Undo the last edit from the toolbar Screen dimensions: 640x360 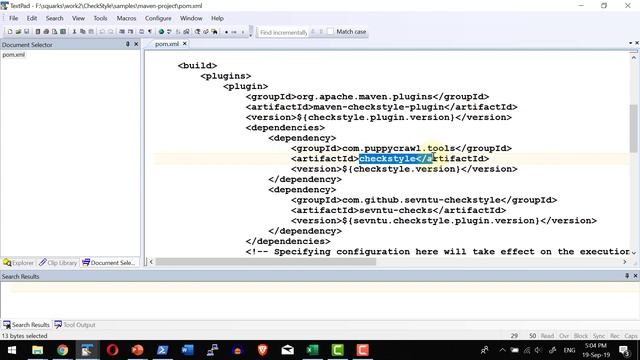coord(102,31)
